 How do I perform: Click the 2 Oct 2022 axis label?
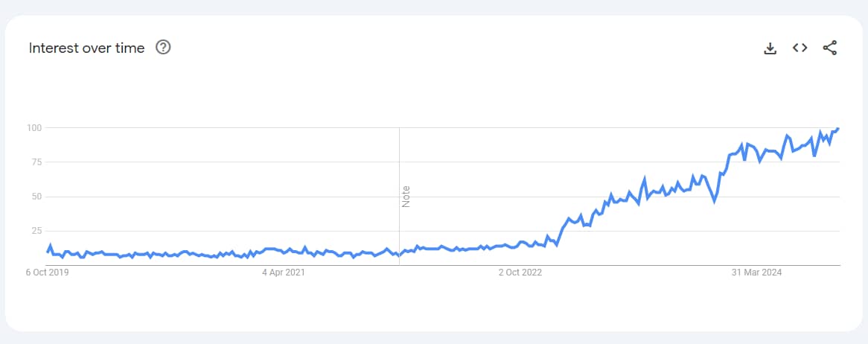520,273
